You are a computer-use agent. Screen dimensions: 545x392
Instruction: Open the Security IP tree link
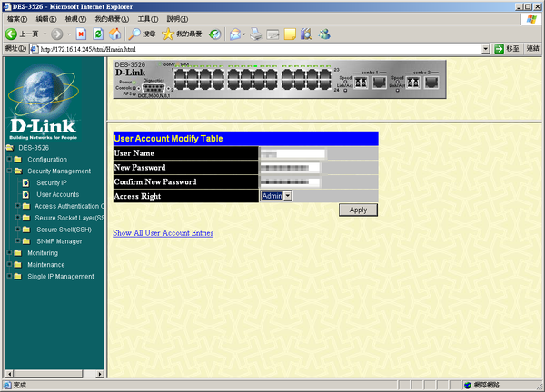click(x=52, y=182)
